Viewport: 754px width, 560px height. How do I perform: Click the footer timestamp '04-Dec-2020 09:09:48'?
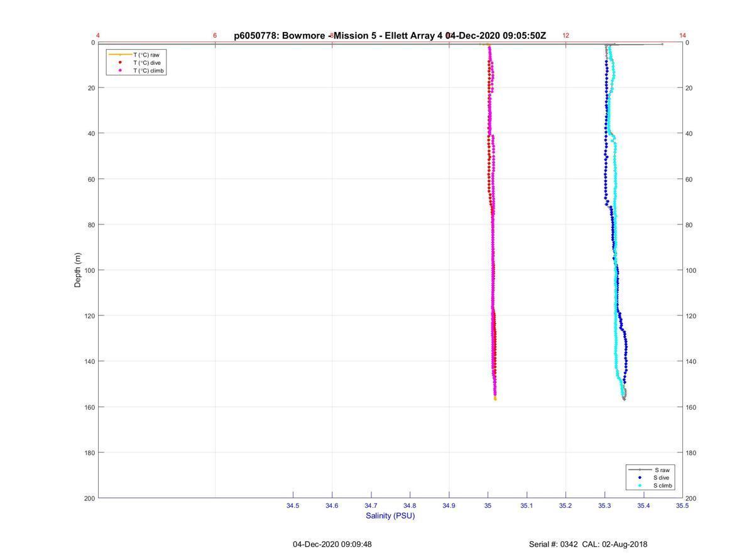click(332, 544)
